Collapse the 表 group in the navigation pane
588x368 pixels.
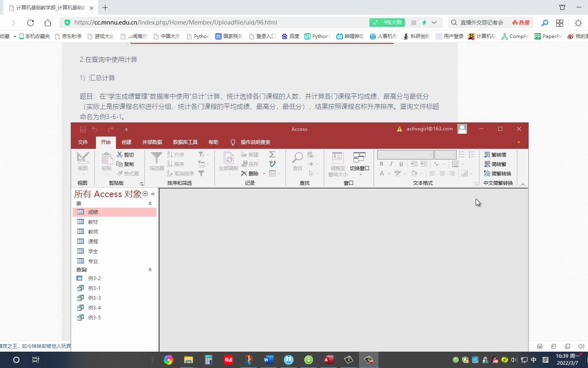[149, 203]
